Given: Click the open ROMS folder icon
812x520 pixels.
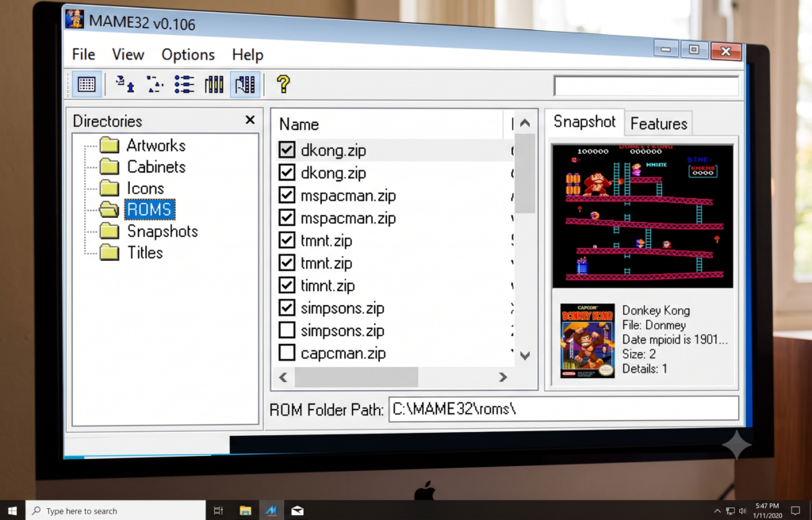Looking at the screenshot, I should pyautogui.click(x=109, y=209).
